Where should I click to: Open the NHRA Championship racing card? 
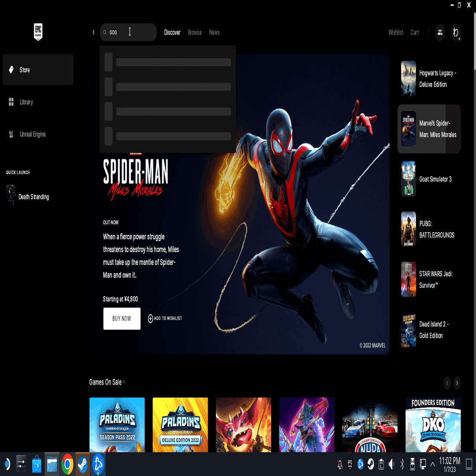[370, 425]
